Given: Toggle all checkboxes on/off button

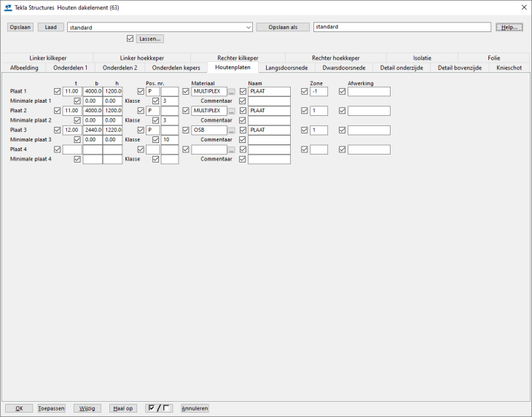Looking at the screenshot, I should pyautogui.click(x=159, y=408).
